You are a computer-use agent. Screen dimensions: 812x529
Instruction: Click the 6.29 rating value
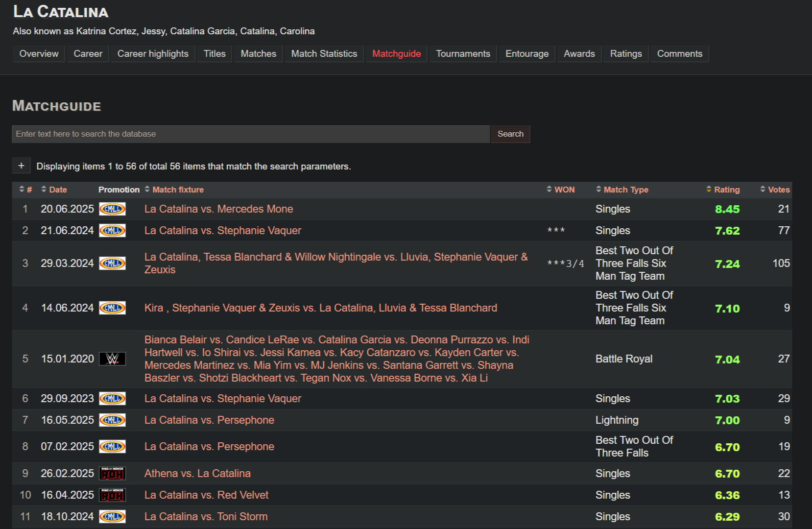click(727, 517)
